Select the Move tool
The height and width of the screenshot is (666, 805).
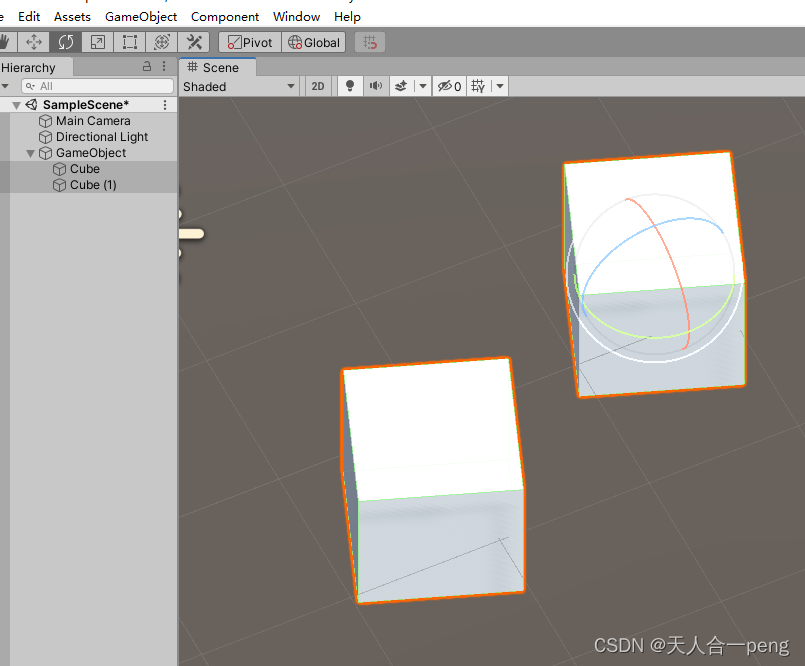pyautogui.click(x=34, y=42)
